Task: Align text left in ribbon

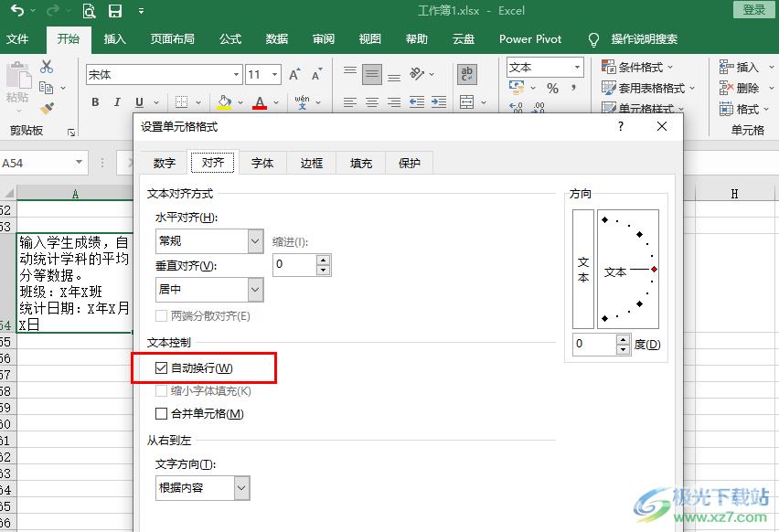Action: pos(350,102)
